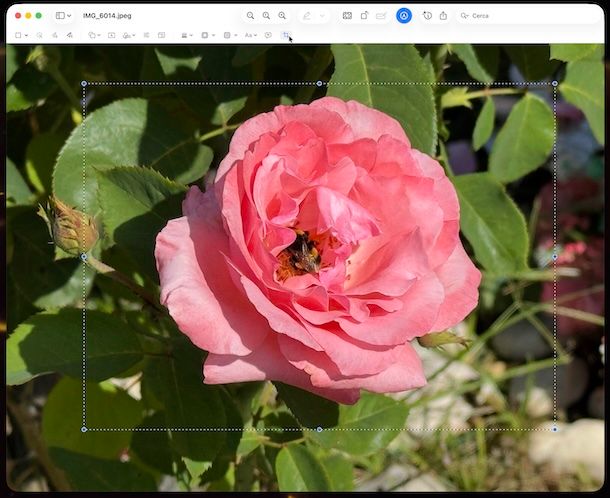The height and width of the screenshot is (498, 610).
Task: Click the bottom-center selection handle
Action: [319, 430]
